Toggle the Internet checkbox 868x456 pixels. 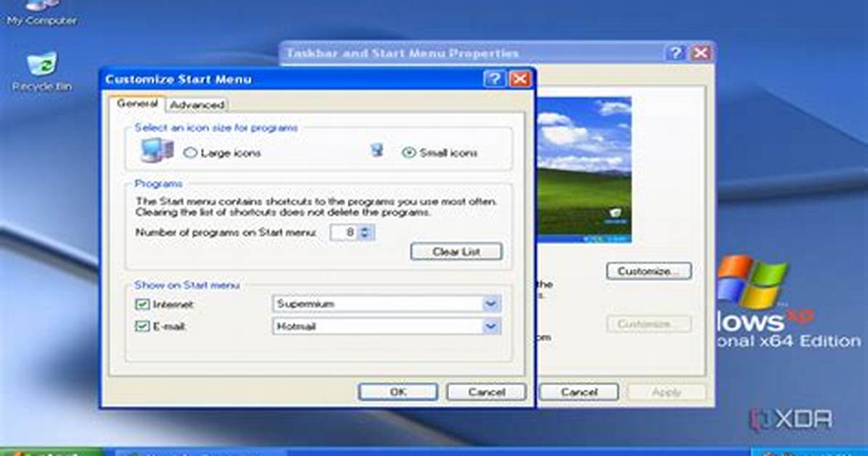(142, 304)
